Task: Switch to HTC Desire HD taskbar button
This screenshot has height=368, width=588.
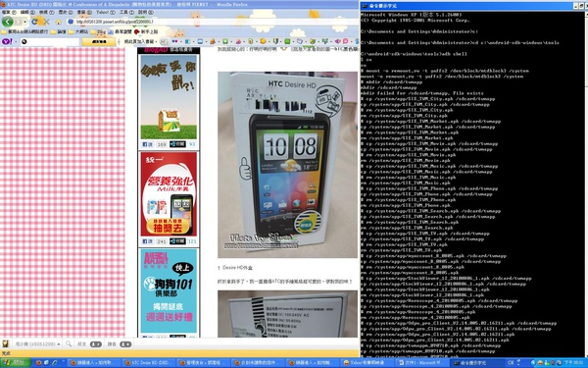Action: (150, 363)
